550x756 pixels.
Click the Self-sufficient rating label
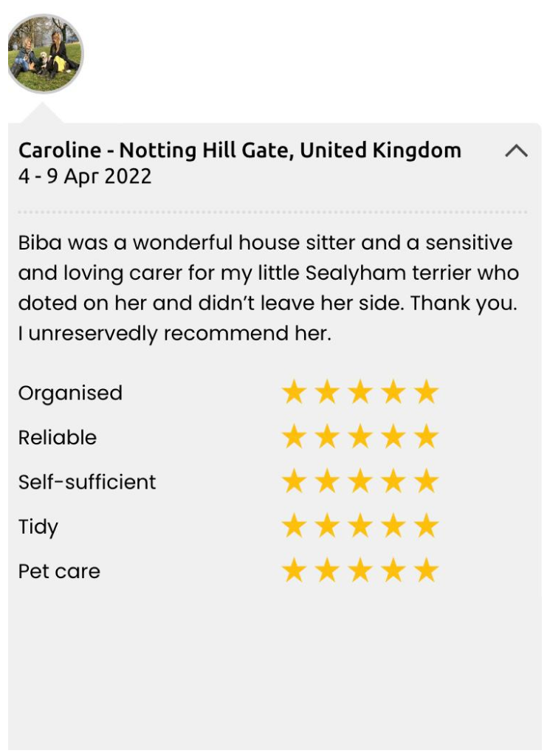[87, 482]
